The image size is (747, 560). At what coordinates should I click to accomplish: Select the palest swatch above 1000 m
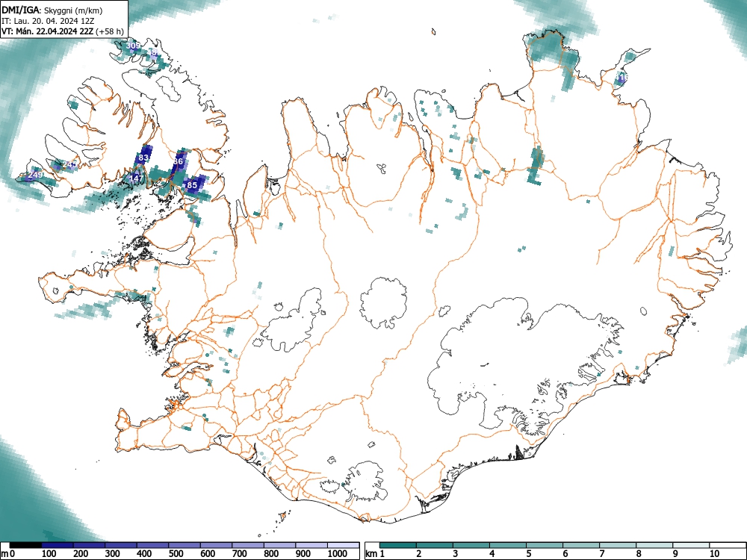coord(344,545)
